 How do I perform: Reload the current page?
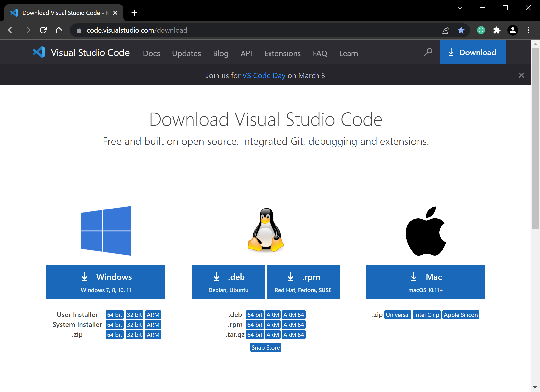(x=43, y=30)
